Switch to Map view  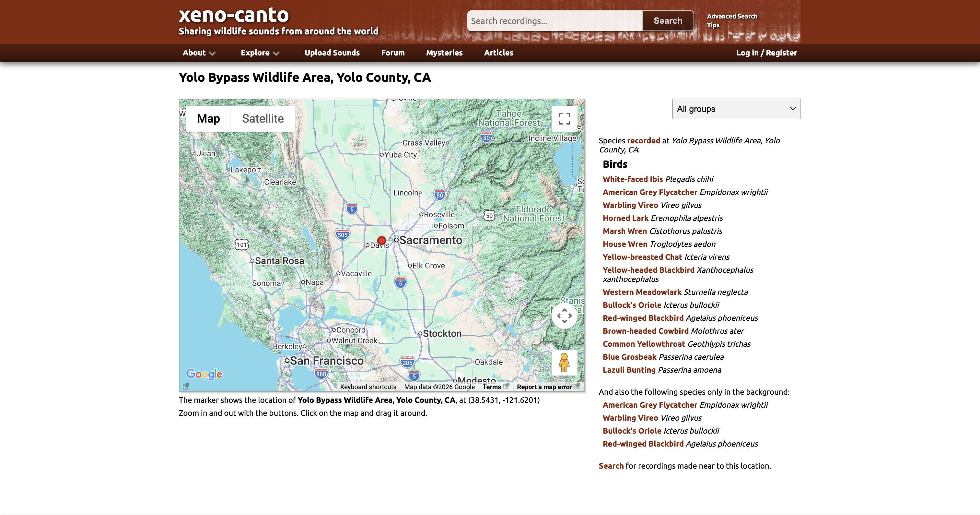[208, 118]
